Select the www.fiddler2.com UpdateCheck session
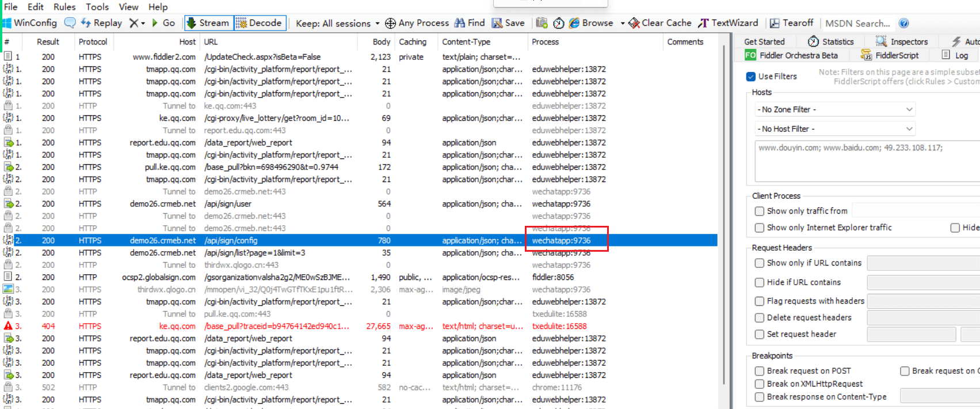Image resolution: width=980 pixels, height=409 pixels. 360,57
